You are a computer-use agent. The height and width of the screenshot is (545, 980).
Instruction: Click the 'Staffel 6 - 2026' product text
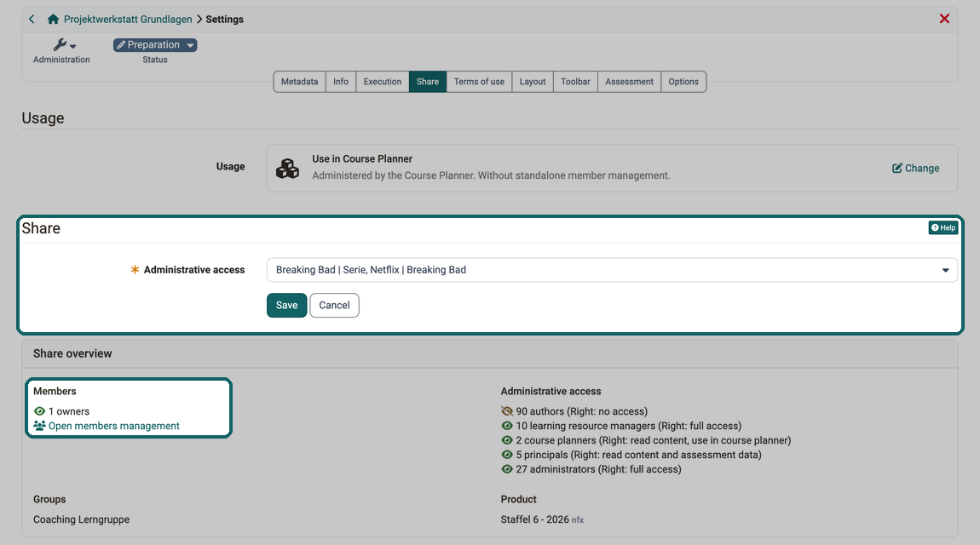click(535, 519)
